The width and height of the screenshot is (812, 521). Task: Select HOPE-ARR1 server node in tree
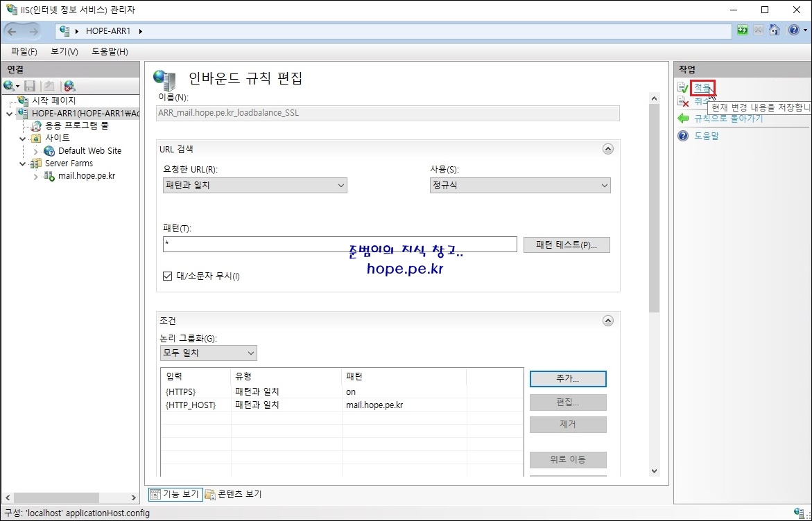tap(85, 113)
